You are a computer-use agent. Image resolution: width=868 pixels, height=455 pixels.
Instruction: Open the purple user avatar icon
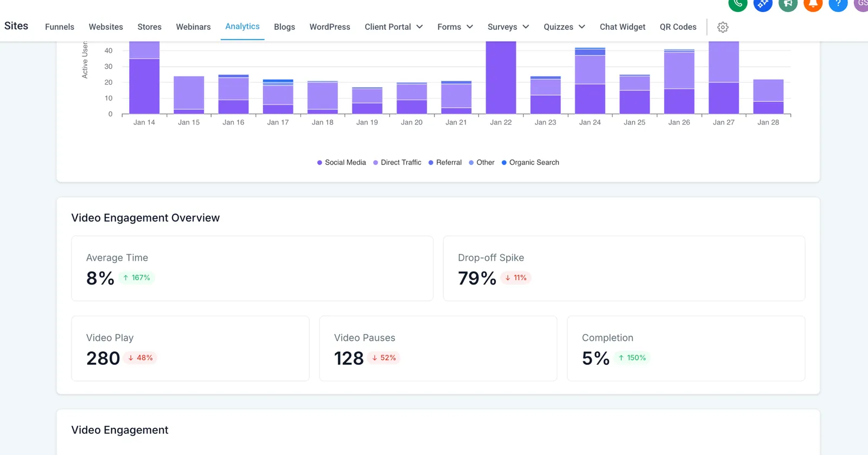click(x=861, y=4)
